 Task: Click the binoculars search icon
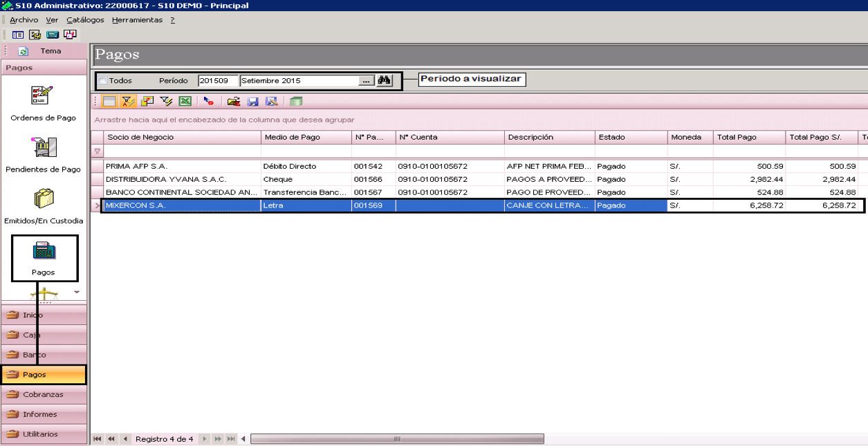pyautogui.click(x=385, y=81)
